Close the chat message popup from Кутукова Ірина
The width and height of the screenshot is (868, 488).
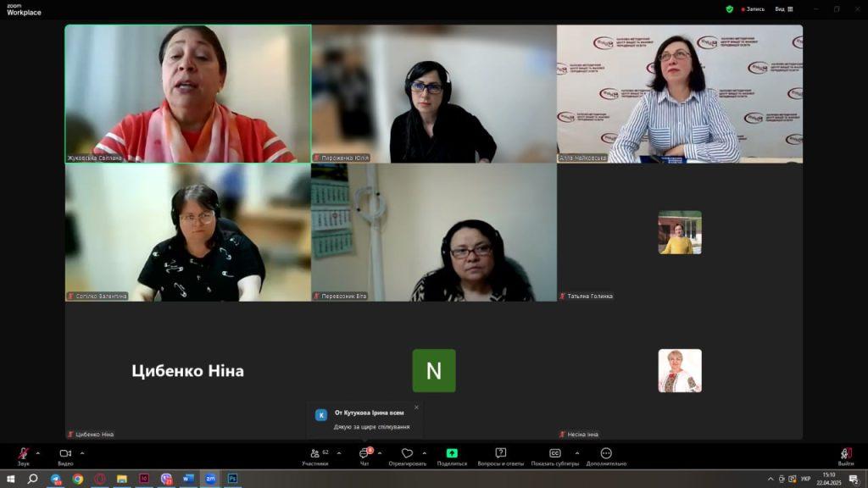tap(416, 408)
